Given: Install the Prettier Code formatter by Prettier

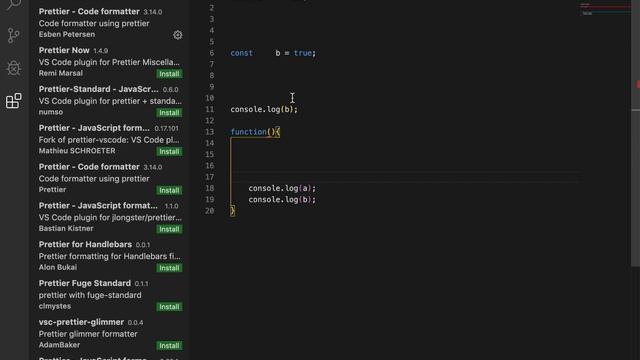Looking at the screenshot, I should tap(169, 190).
